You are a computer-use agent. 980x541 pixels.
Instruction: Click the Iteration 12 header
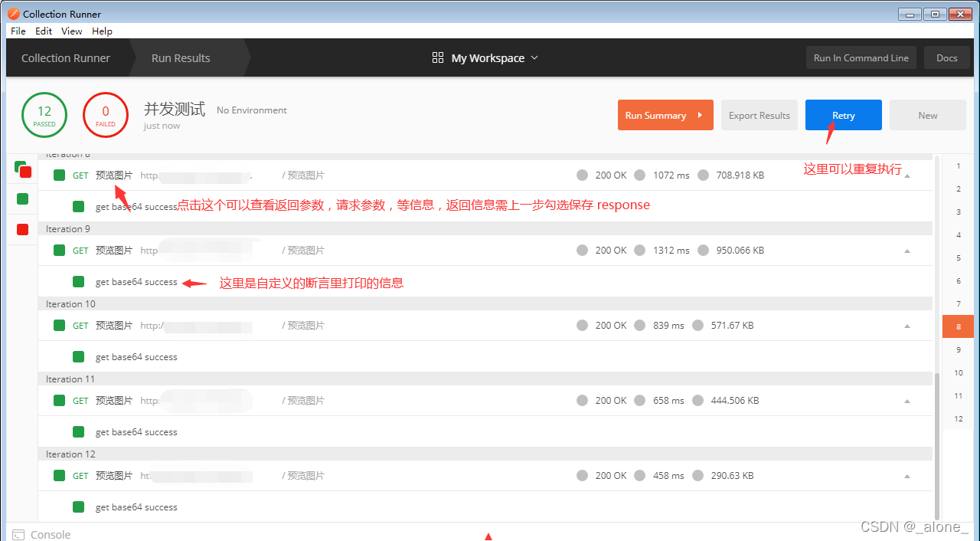coord(485,454)
